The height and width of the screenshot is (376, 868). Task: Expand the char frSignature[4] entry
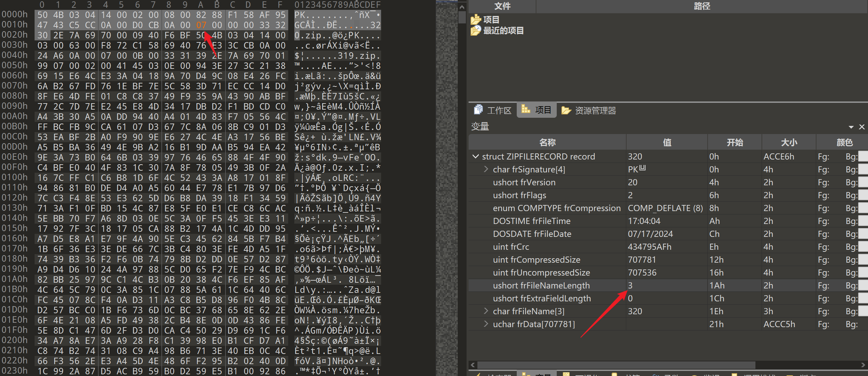[486, 169]
